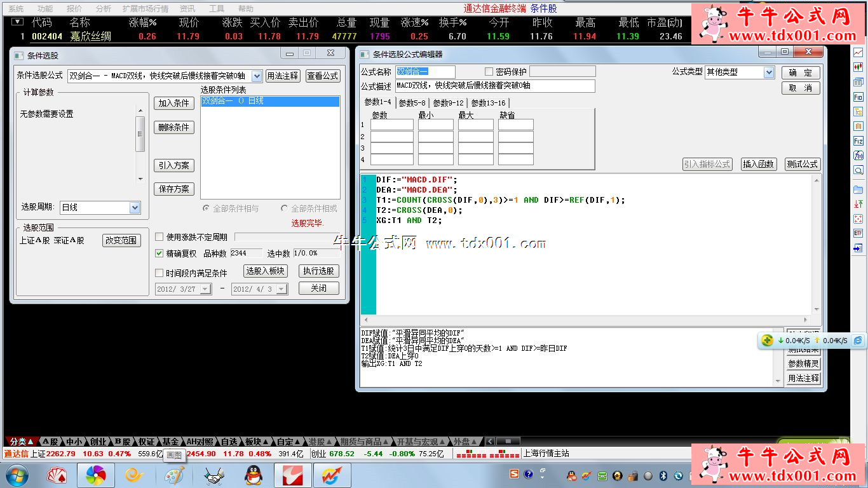Screen dimensions: 868x488
Task: Click the red-green up/down arrows sidebar icon
Action: [858, 204]
